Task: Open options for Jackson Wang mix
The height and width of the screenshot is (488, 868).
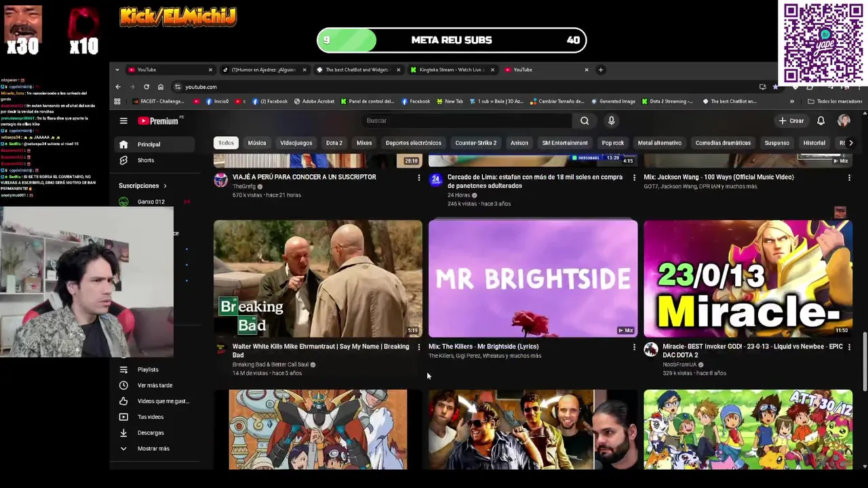Action: tap(849, 178)
